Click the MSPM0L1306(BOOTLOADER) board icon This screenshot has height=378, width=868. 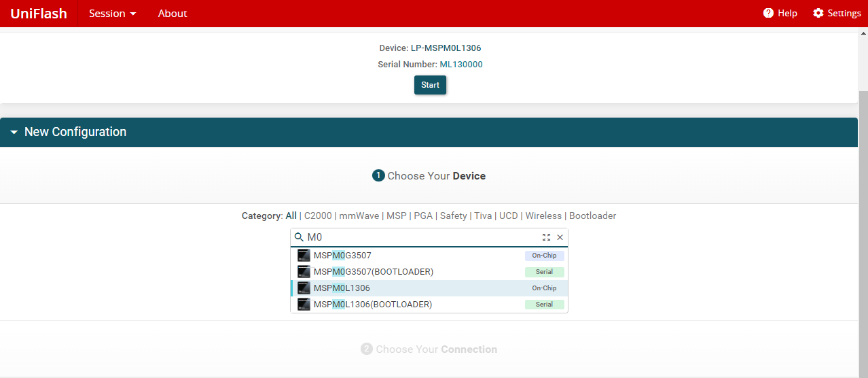tap(304, 305)
